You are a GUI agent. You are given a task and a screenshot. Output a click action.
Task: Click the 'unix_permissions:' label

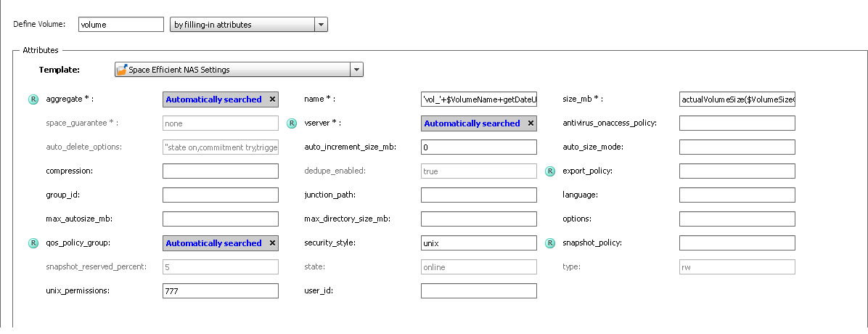(x=78, y=290)
